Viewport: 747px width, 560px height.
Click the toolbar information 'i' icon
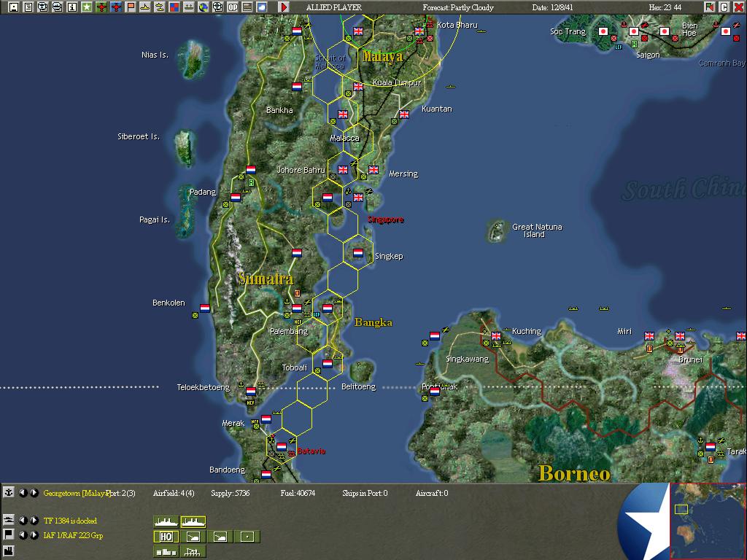(72, 7)
